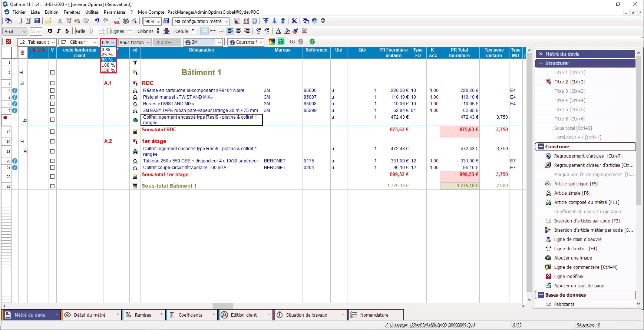Check the Résine en cartouche row checkbox
644x330 pixels.
tap(52, 90)
